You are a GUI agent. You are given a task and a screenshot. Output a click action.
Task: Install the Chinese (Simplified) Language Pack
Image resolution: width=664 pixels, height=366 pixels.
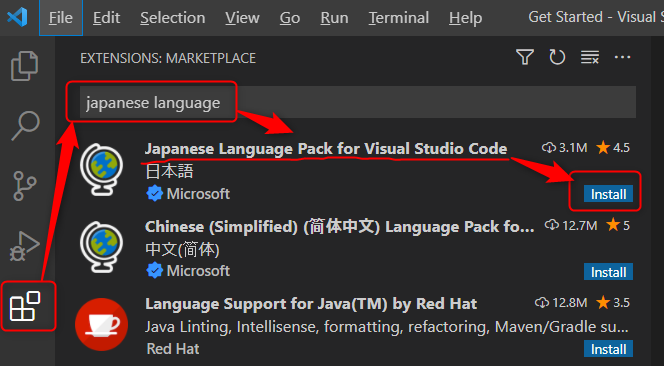[x=608, y=272]
